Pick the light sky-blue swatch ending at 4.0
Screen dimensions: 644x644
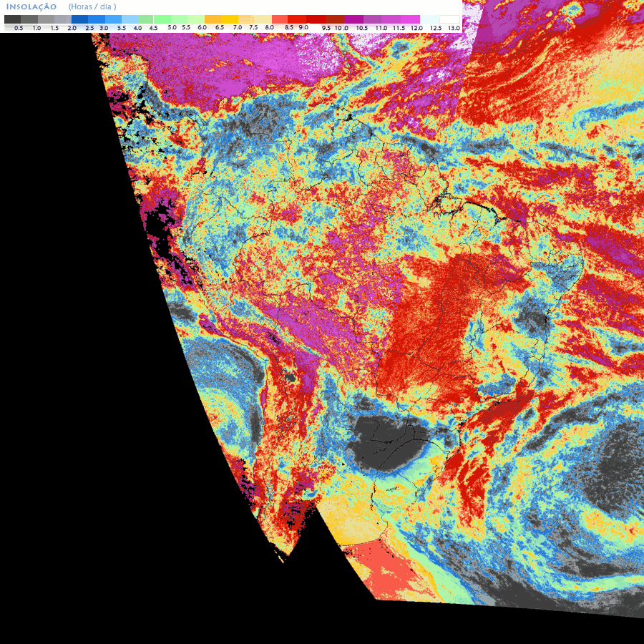130,19
